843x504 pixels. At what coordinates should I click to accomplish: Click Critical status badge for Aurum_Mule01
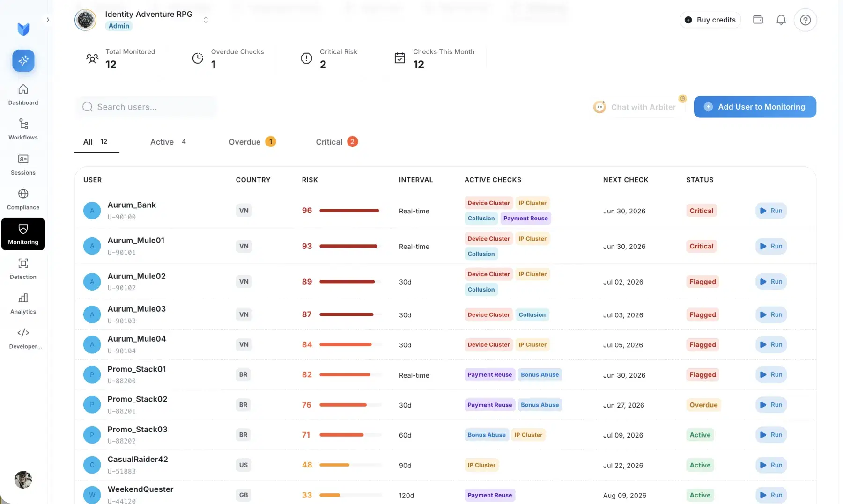click(x=701, y=246)
